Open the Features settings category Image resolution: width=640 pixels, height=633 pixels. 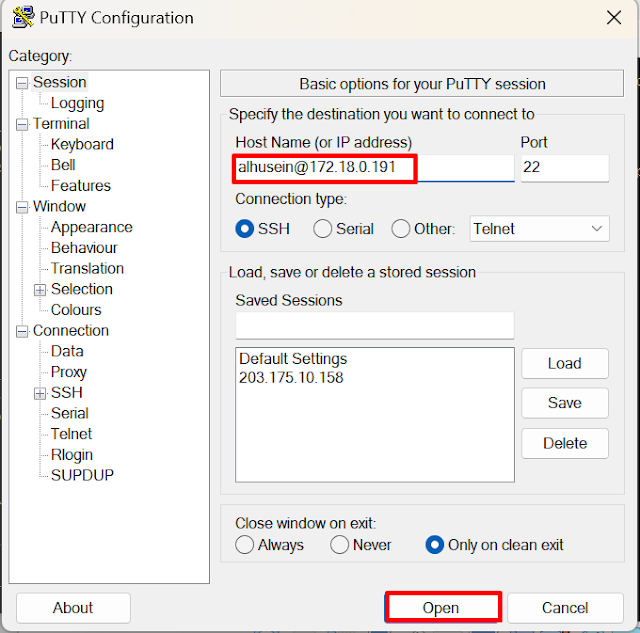[x=81, y=186]
